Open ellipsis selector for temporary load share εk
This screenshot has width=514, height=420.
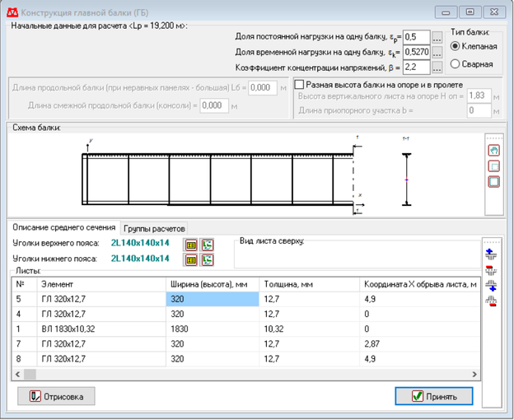point(437,51)
